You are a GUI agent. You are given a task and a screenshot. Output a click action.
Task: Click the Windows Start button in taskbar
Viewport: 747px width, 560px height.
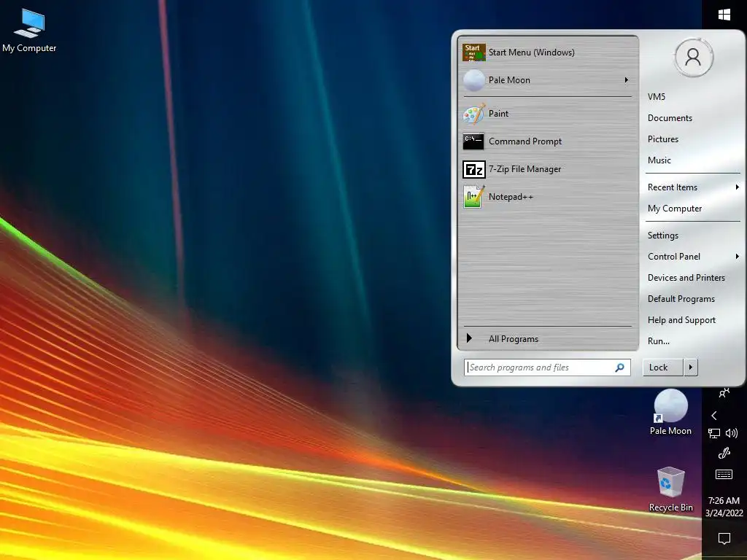[724, 15]
